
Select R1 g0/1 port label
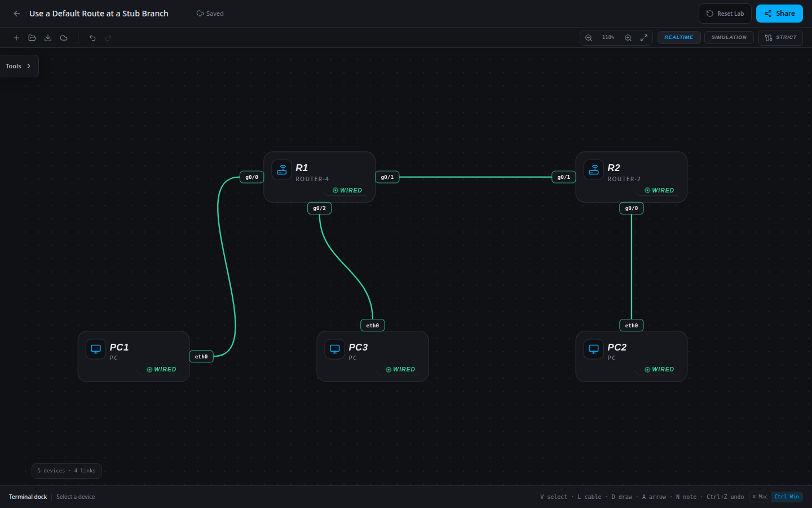point(387,177)
